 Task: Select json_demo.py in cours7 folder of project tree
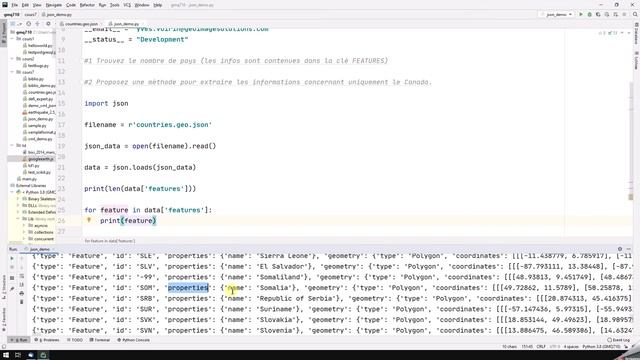pos(38,119)
